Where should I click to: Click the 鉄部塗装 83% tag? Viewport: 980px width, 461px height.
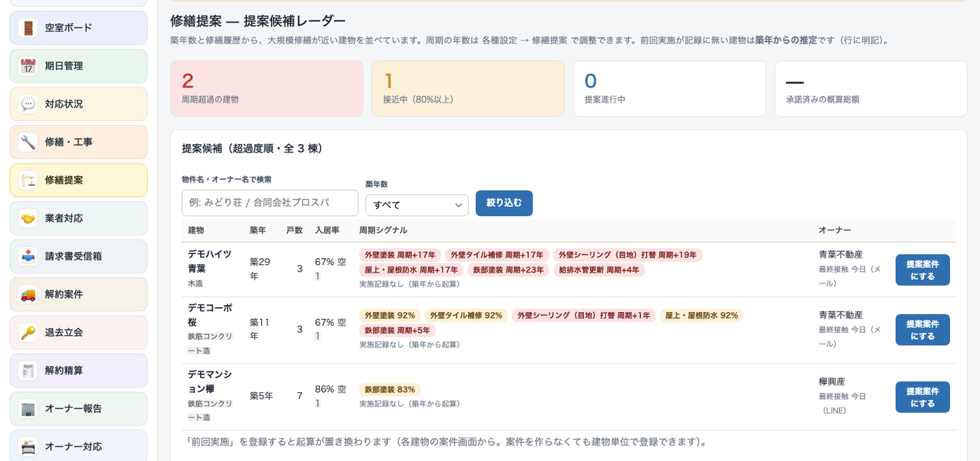click(390, 390)
